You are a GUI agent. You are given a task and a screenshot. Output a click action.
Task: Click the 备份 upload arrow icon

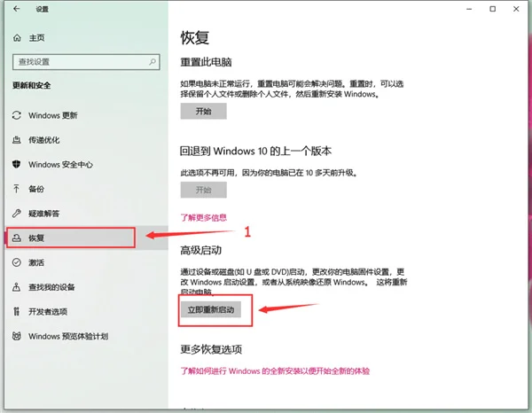pos(16,189)
